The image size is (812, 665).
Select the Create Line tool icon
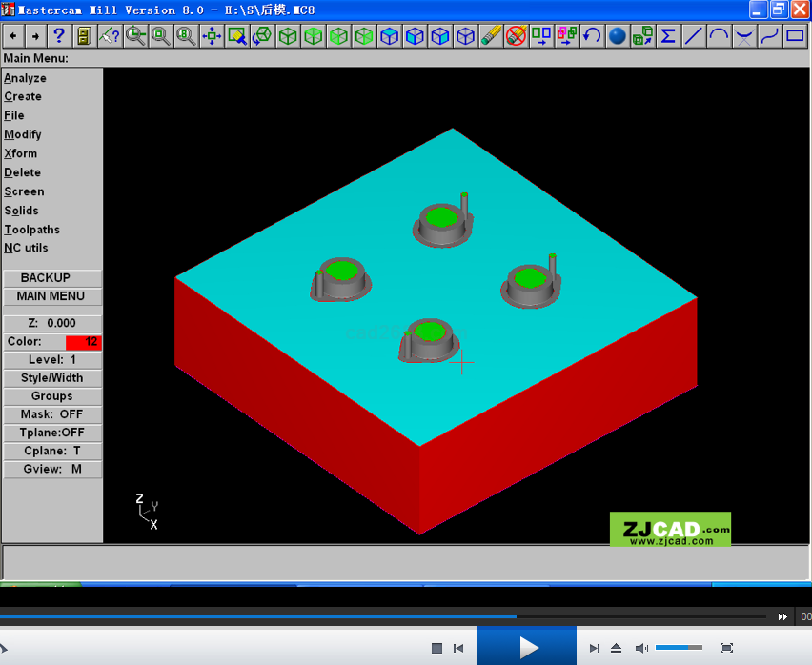click(x=694, y=36)
